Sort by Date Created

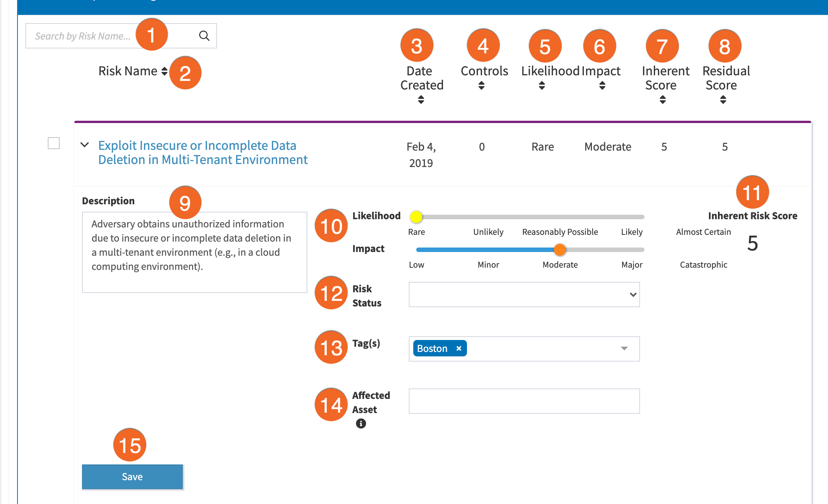coord(421,100)
